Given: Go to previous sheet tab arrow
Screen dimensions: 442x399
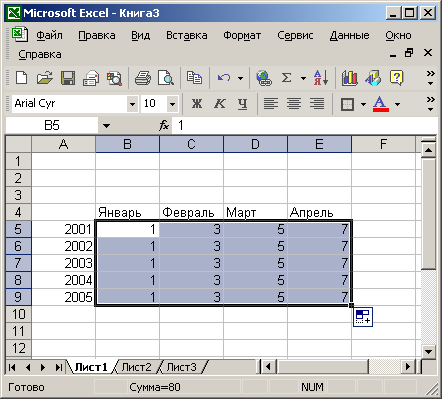Looking at the screenshot, I should pyautogui.click(x=28, y=367).
